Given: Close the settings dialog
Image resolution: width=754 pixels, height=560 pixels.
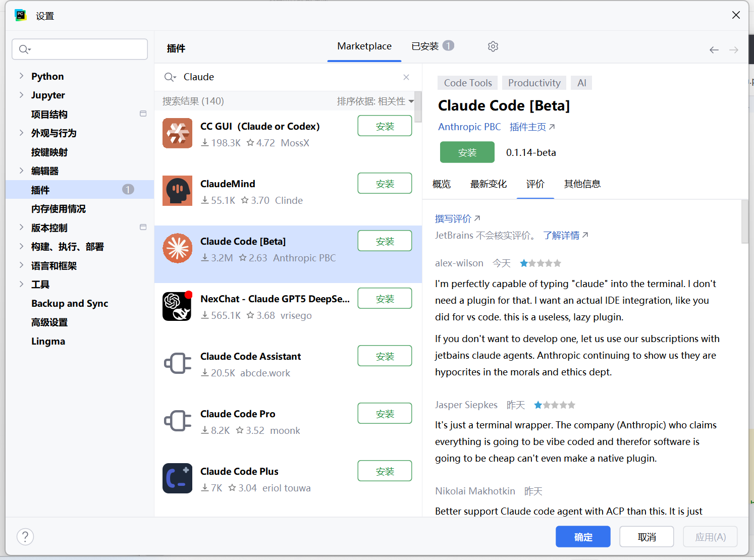Looking at the screenshot, I should pos(736,15).
